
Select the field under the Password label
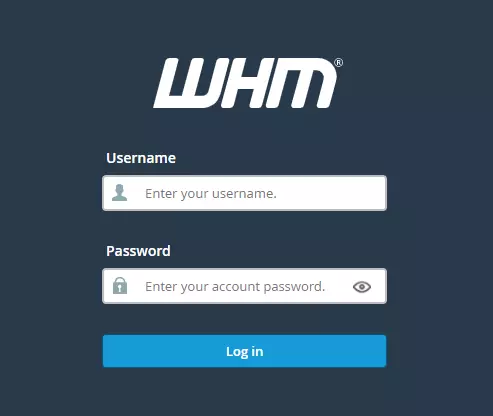click(x=245, y=286)
